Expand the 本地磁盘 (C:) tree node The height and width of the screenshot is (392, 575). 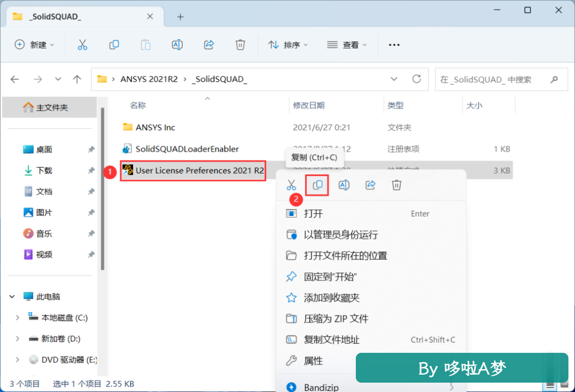17,317
